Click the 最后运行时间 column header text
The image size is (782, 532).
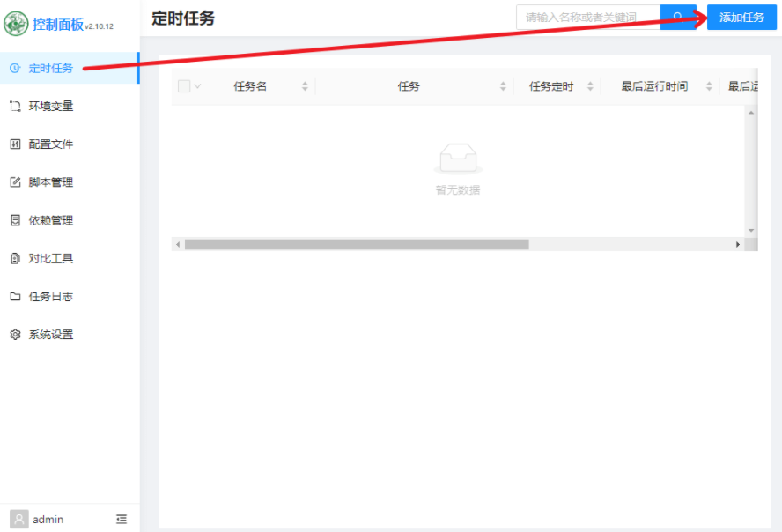654,86
